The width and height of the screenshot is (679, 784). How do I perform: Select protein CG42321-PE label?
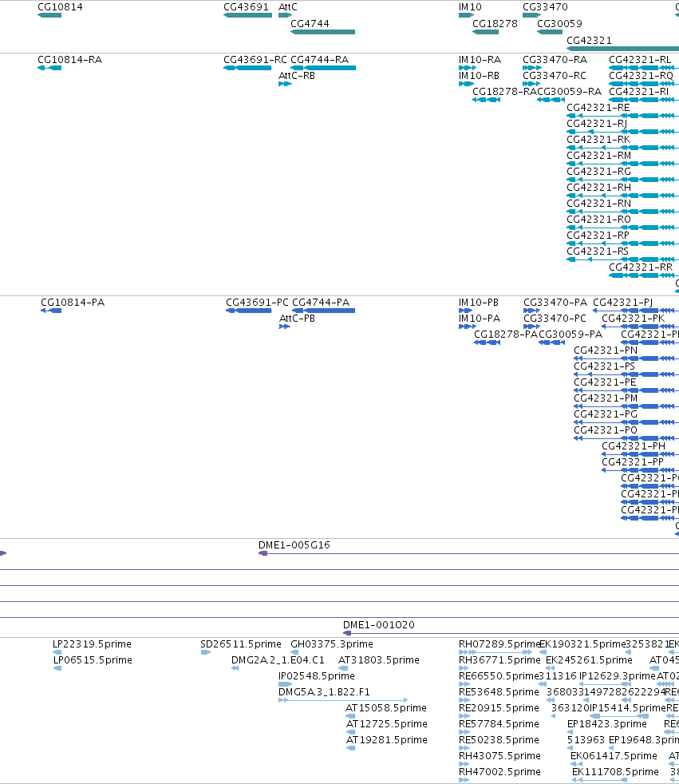click(605, 382)
